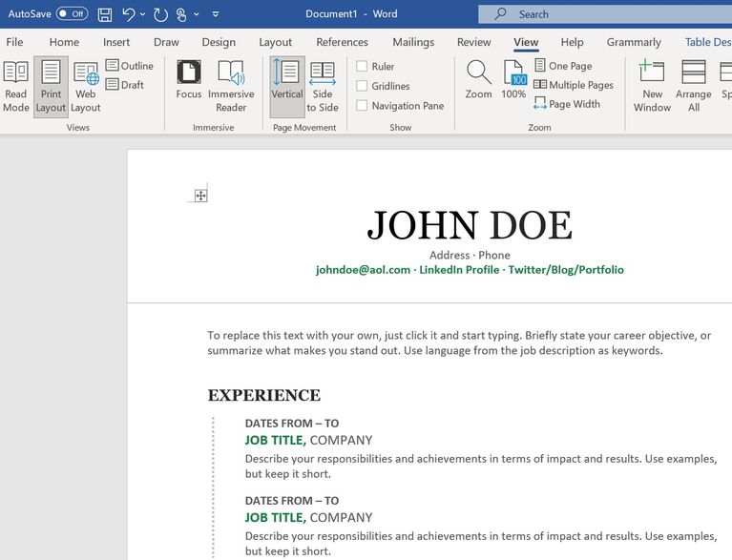The height and width of the screenshot is (560, 732).
Task: Click the second DATES FROM – TO line
Action: point(292,501)
